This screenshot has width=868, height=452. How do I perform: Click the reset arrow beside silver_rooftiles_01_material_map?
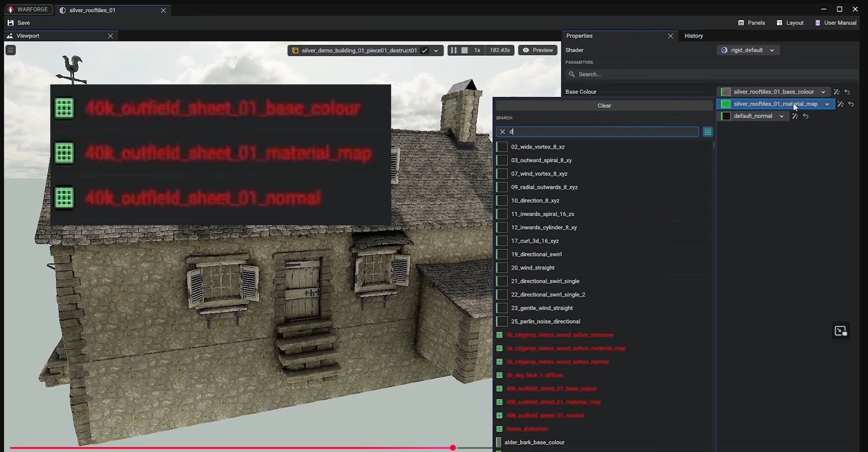tap(851, 104)
